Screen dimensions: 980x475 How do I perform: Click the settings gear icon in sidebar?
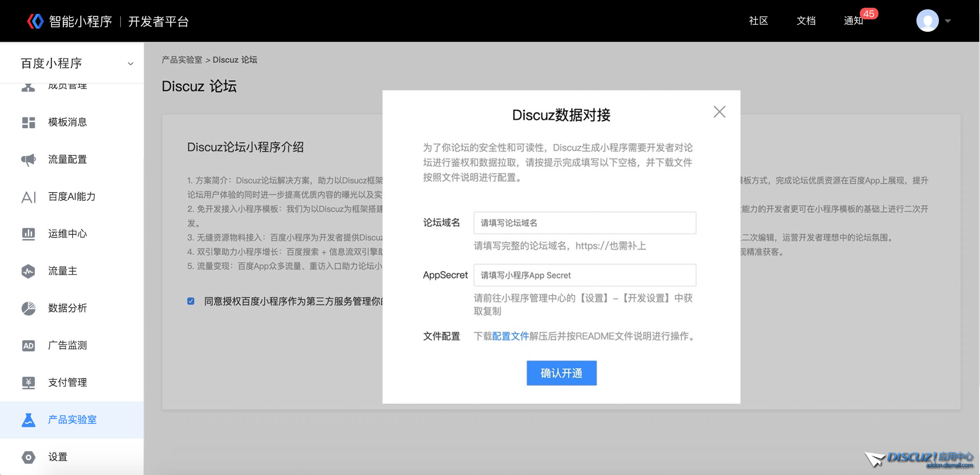28,457
